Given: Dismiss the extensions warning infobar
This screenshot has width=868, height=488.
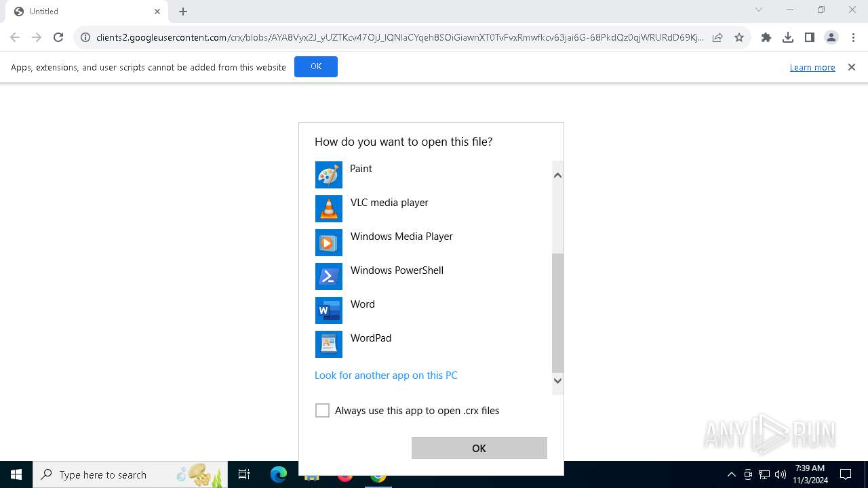Looking at the screenshot, I should pos(852,67).
